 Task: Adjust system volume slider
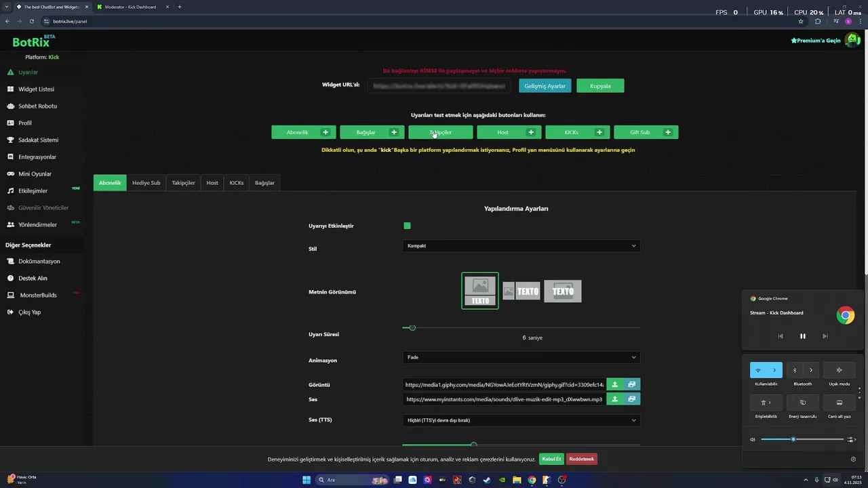coord(802,439)
